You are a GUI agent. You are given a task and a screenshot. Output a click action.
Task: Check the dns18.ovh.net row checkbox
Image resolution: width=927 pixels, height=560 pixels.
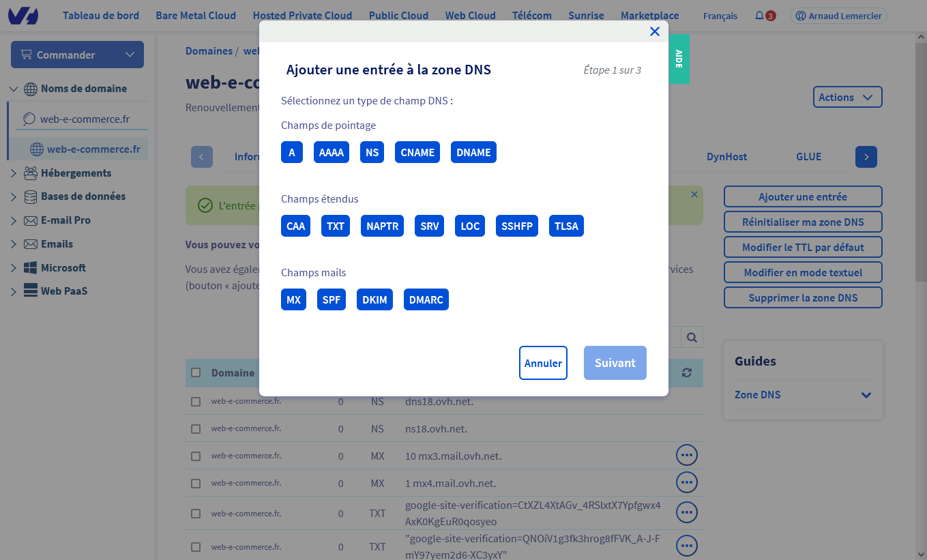point(196,402)
